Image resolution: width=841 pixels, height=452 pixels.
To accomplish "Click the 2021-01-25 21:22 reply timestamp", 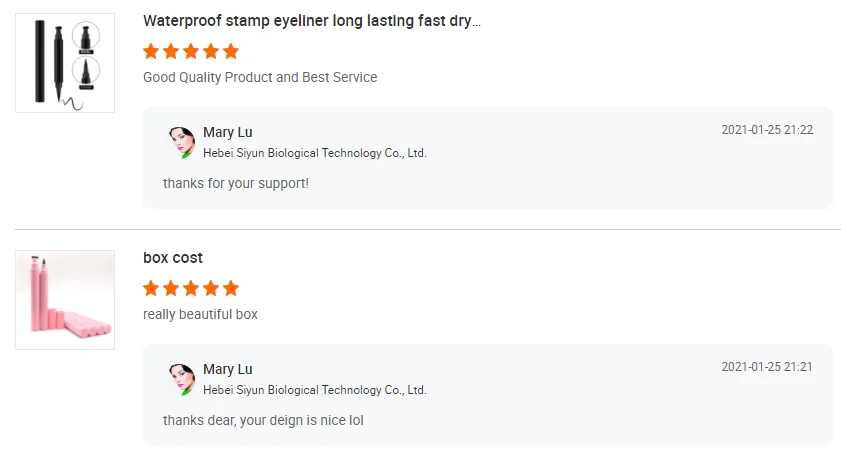I will click(767, 130).
